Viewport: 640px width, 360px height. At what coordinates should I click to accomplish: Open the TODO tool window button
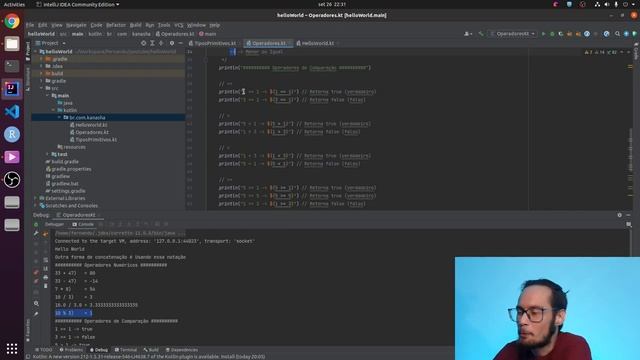click(44, 350)
